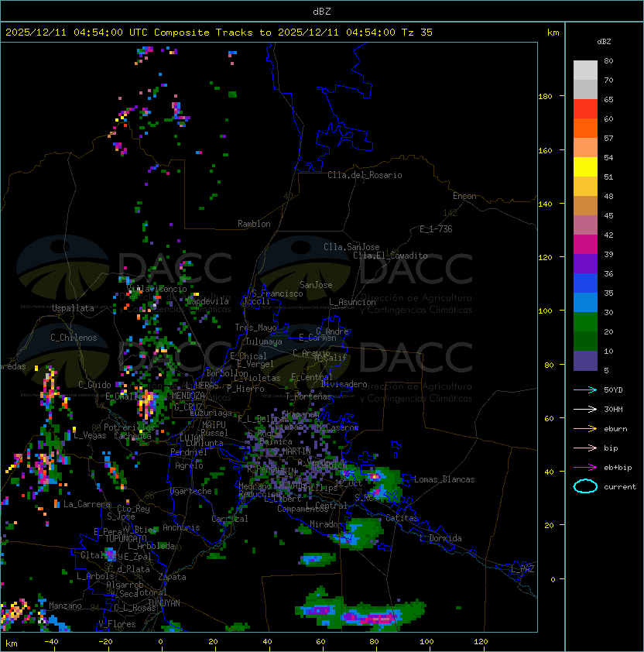
Task: Click the 'V_Flores' map label
Action: point(117,624)
